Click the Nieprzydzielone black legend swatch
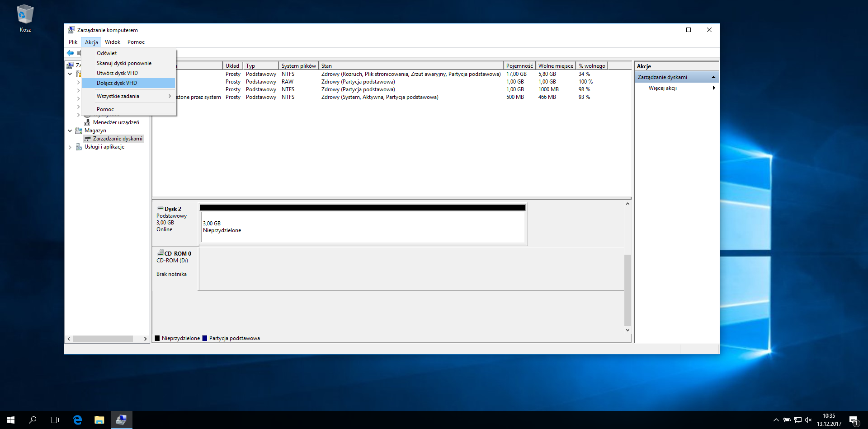The width and height of the screenshot is (868, 429). click(x=157, y=338)
